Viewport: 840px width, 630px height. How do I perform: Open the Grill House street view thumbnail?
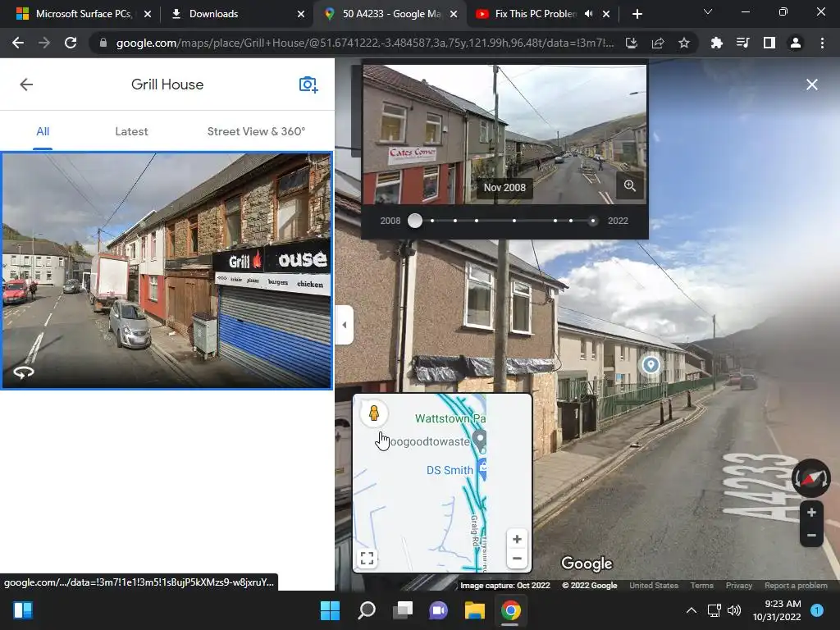[x=167, y=271]
